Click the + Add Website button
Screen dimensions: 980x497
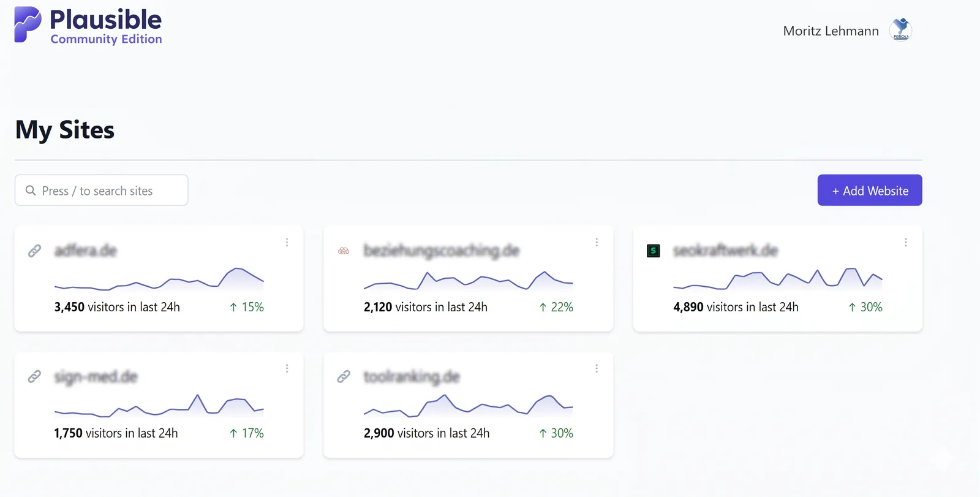point(870,191)
